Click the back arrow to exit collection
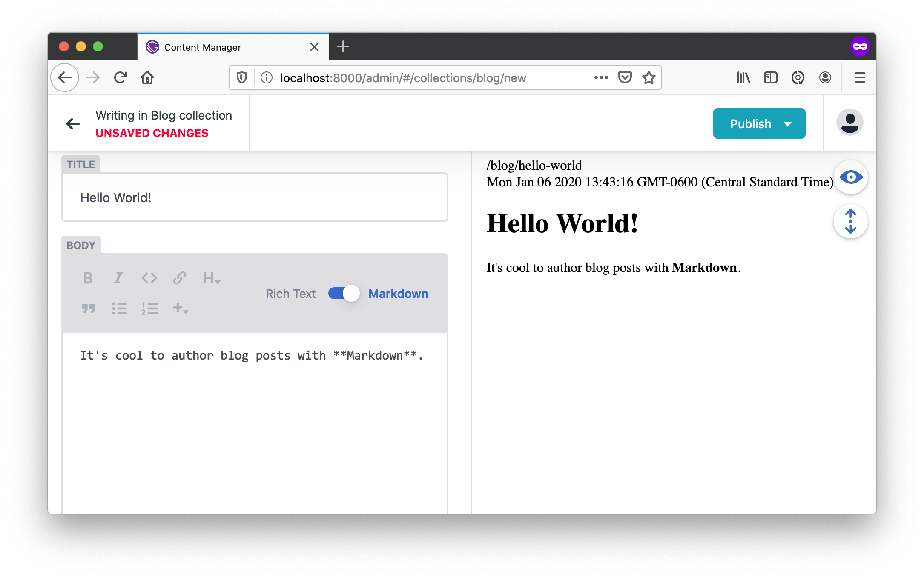This screenshot has height=577, width=924. click(x=73, y=123)
